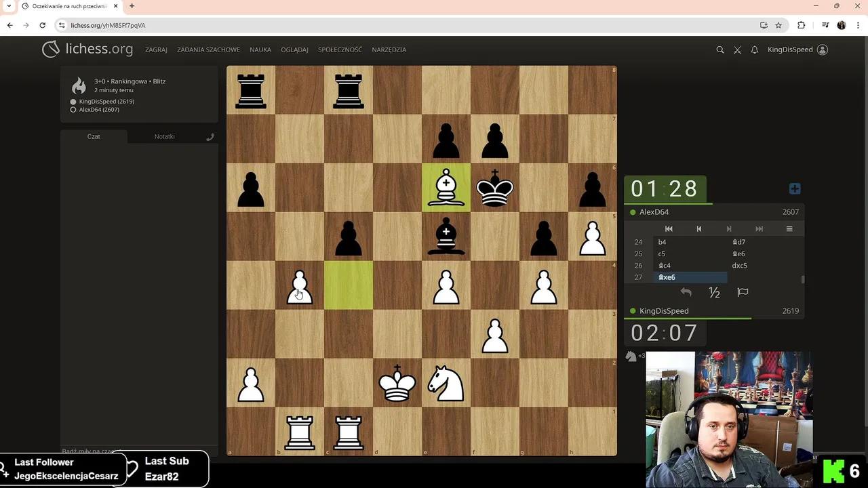Open the browser tab search dropdown
868x488 pixels.
(x=9, y=6)
